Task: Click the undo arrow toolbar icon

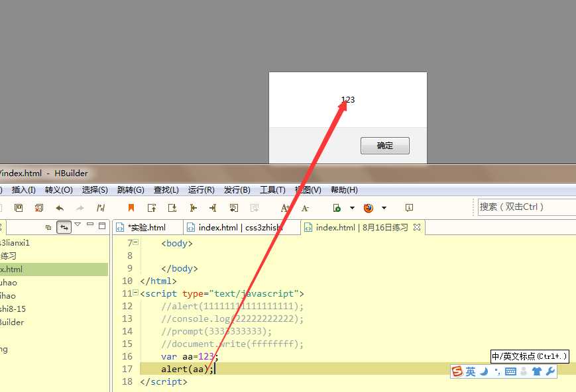Action: coord(60,208)
